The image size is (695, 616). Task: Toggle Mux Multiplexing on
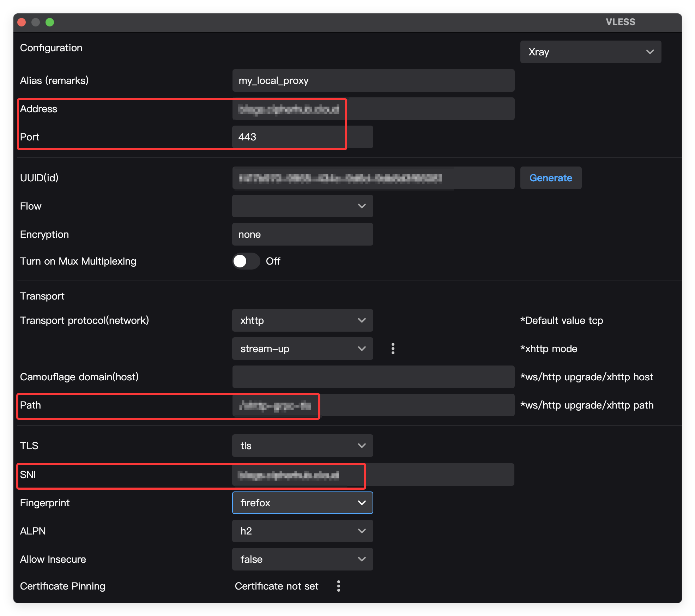pos(246,261)
